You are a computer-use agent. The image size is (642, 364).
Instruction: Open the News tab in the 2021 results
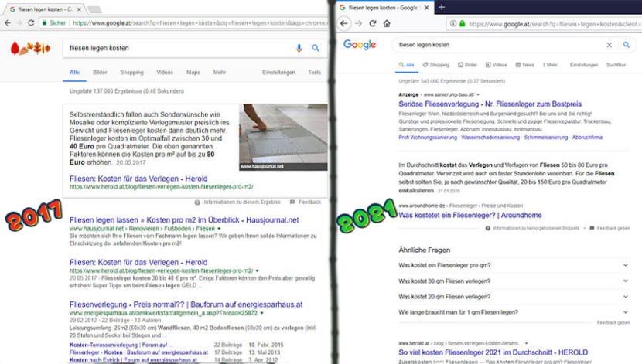pyautogui.click(x=525, y=65)
